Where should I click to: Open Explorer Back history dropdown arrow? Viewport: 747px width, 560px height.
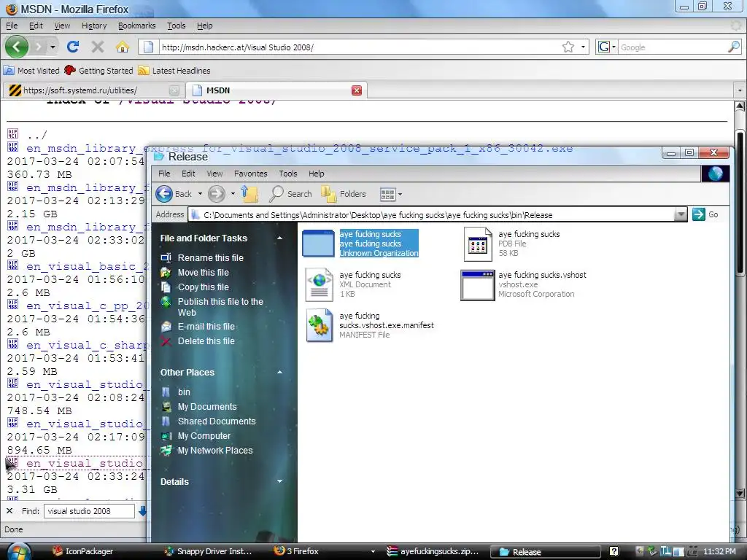200,194
